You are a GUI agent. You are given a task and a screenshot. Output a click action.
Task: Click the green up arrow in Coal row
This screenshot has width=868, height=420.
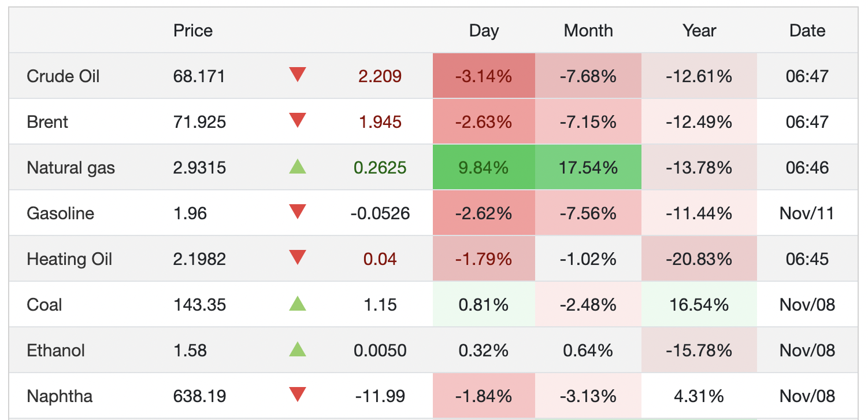297,304
